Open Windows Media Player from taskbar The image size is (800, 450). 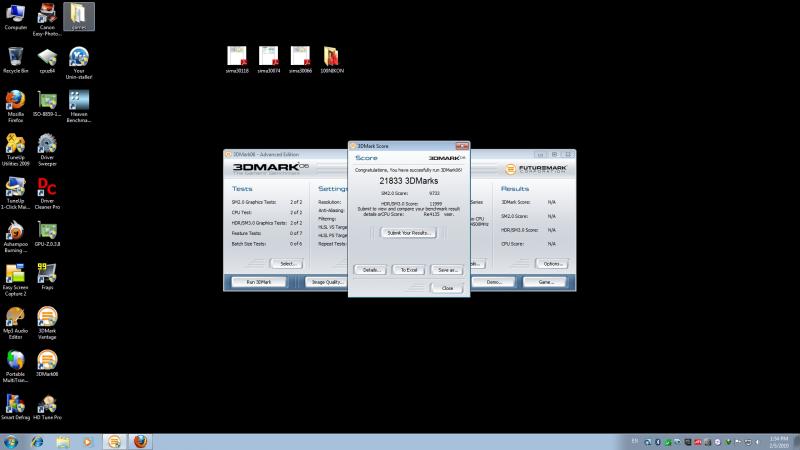(x=88, y=442)
